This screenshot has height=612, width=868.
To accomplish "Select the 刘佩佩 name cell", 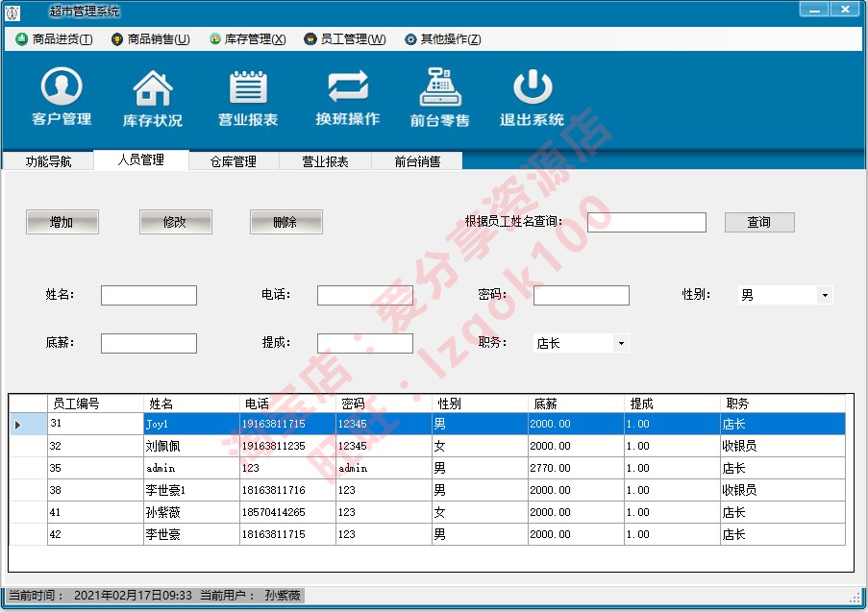I will tap(191, 446).
